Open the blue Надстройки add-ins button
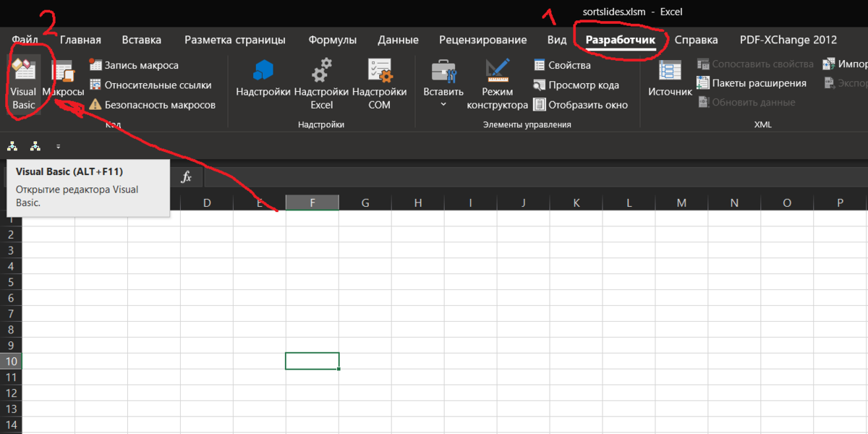This screenshot has width=868, height=434. coord(263,80)
